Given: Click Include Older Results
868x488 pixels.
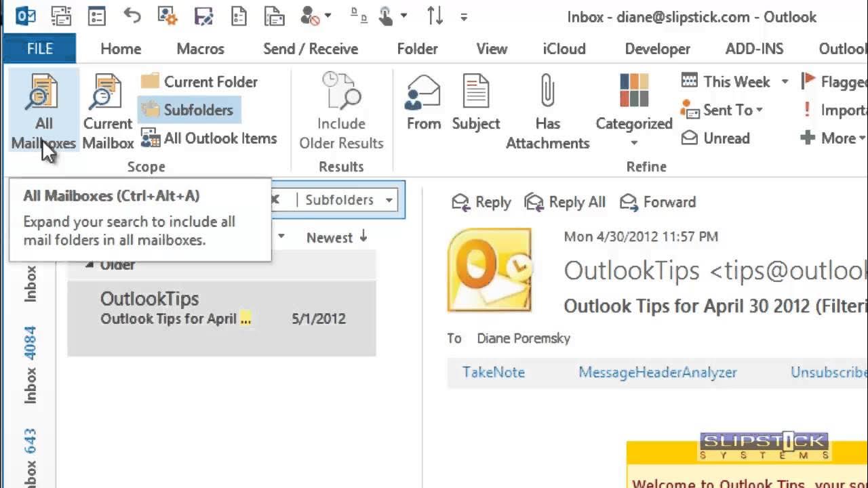Looking at the screenshot, I should click(x=341, y=112).
